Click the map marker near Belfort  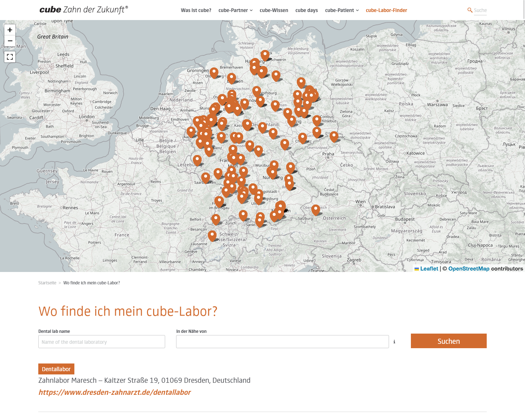coord(216,219)
